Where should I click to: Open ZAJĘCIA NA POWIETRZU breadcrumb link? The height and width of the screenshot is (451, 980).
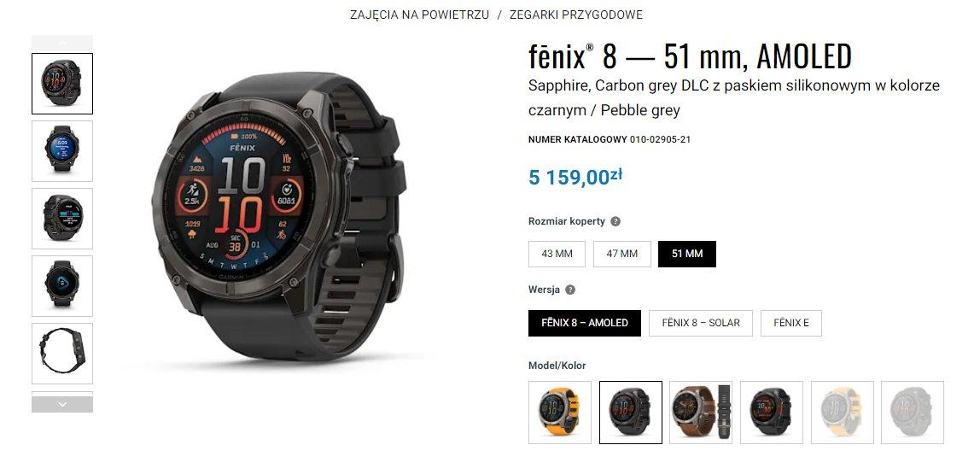(x=419, y=15)
